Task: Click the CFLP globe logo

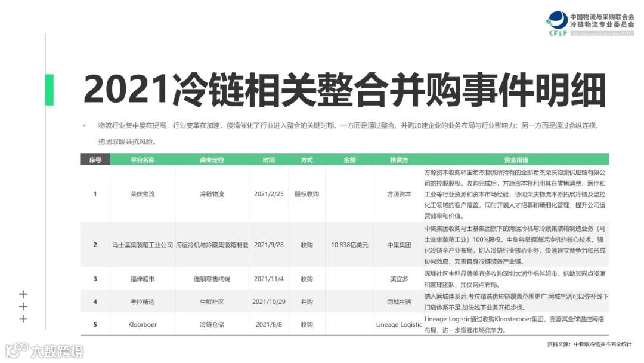Action: point(557,23)
